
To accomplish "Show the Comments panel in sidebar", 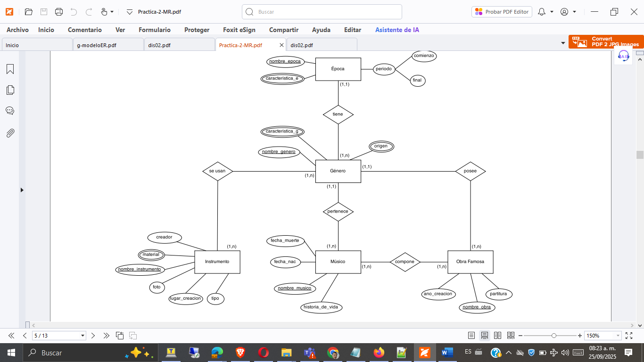I will pyautogui.click(x=10, y=111).
